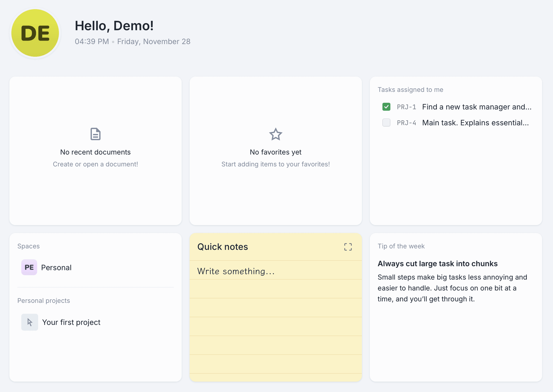
Task: Click the cursor icon for first project
Action: pos(30,322)
